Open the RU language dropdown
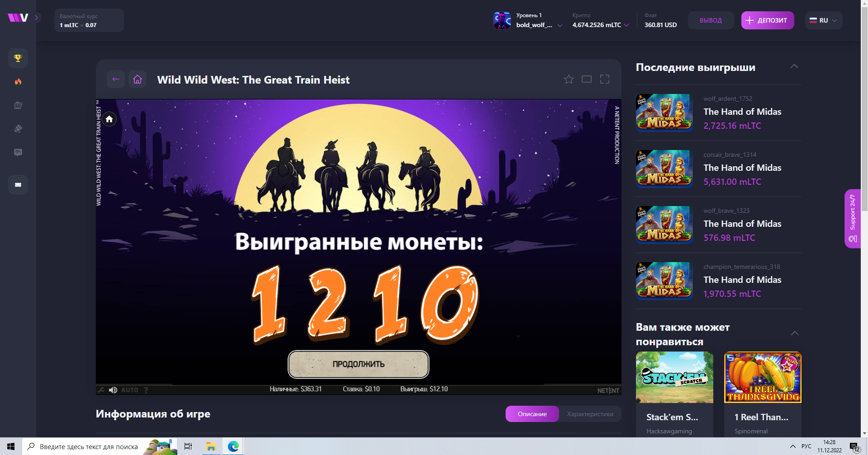 824,20
